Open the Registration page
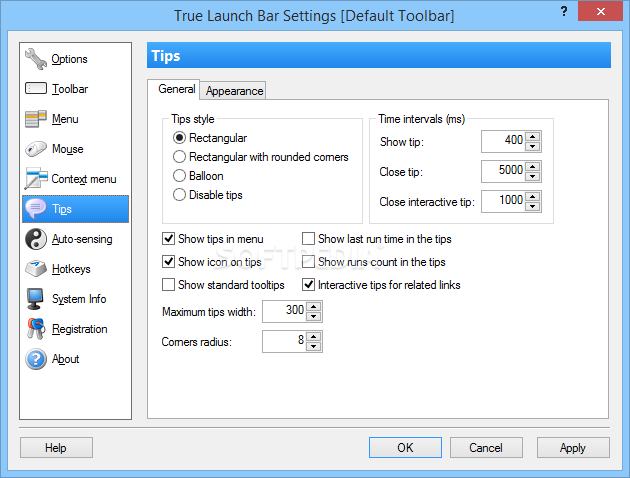The width and height of the screenshot is (630, 478). (76, 329)
